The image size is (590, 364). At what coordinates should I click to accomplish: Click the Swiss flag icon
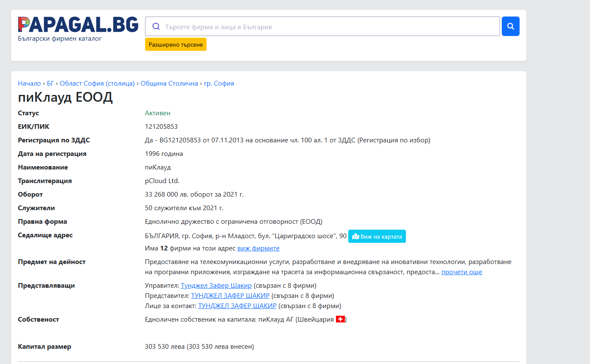pos(340,320)
